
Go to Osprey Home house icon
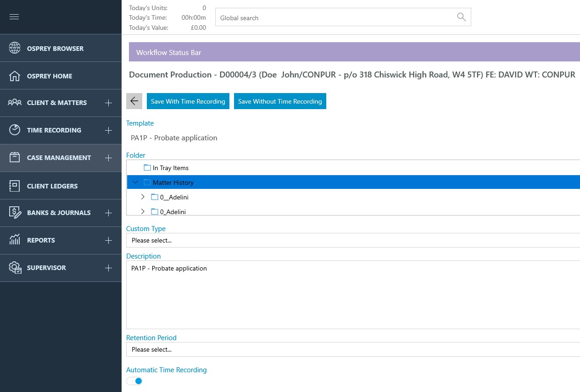pos(15,76)
